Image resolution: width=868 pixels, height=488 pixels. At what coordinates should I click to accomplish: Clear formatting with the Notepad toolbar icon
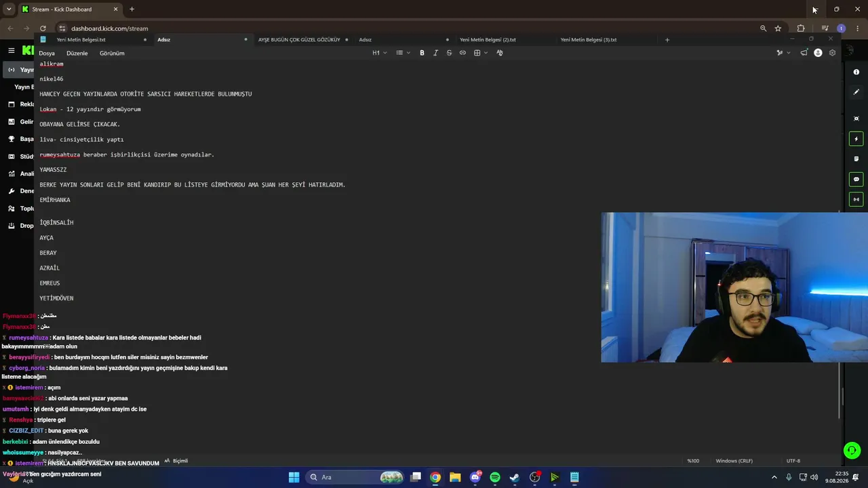[500, 53]
